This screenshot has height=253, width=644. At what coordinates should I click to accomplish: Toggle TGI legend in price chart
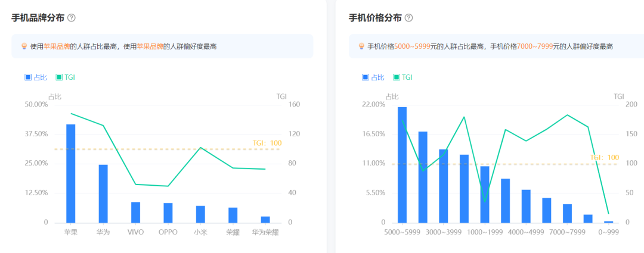coord(403,77)
